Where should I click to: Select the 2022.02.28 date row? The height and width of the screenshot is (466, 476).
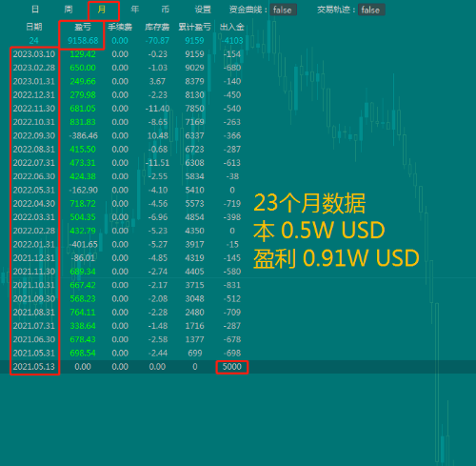[34, 231]
